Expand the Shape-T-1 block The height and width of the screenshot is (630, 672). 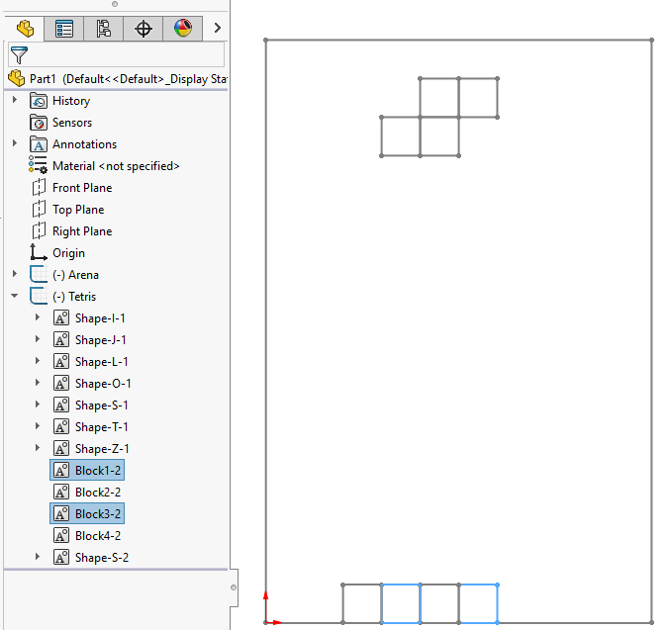click(38, 426)
